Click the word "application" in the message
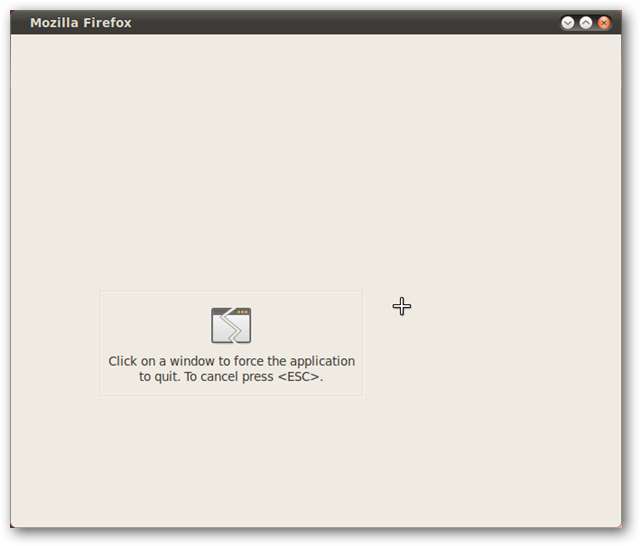This screenshot has height=546, width=640. coord(322,362)
